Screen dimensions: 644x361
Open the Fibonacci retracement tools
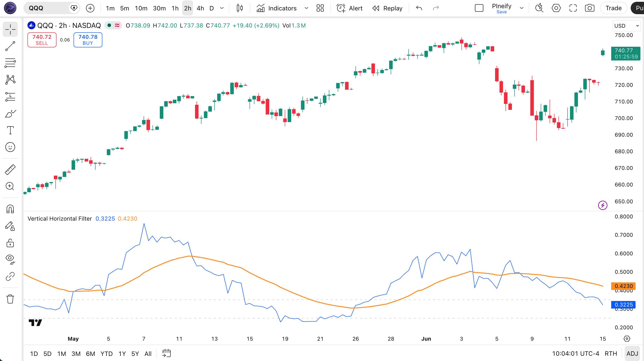(10, 63)
